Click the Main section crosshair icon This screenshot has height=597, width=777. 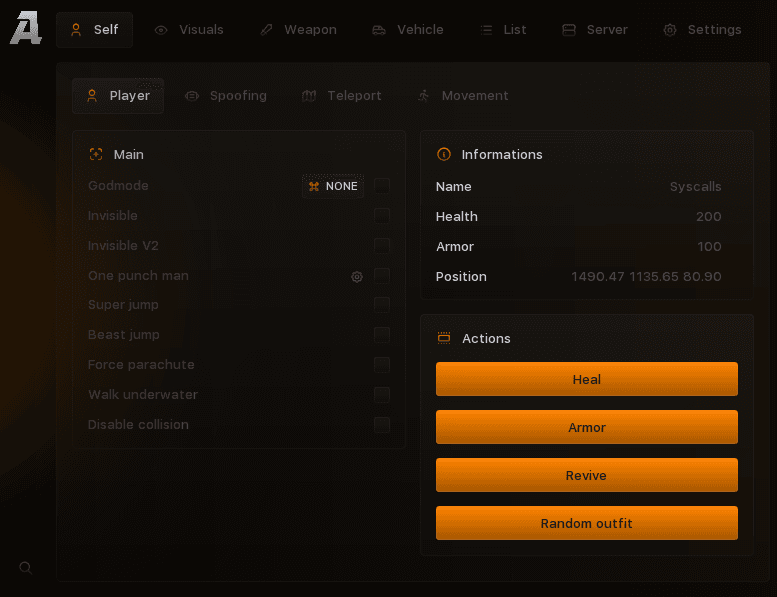click(96, 155)
